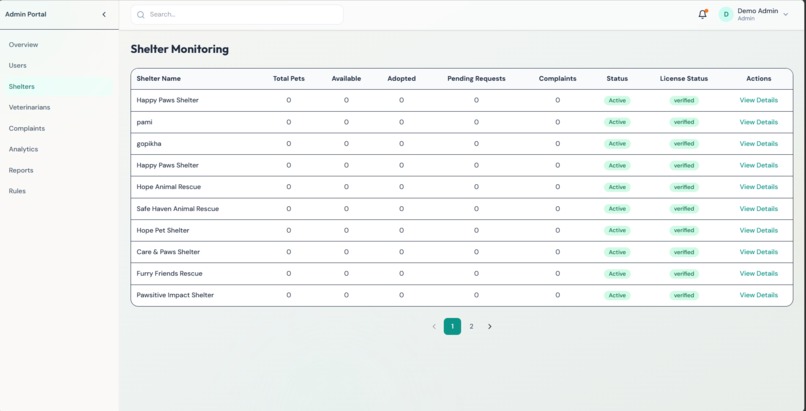Click the pami shelter name

tap(144, 122)
